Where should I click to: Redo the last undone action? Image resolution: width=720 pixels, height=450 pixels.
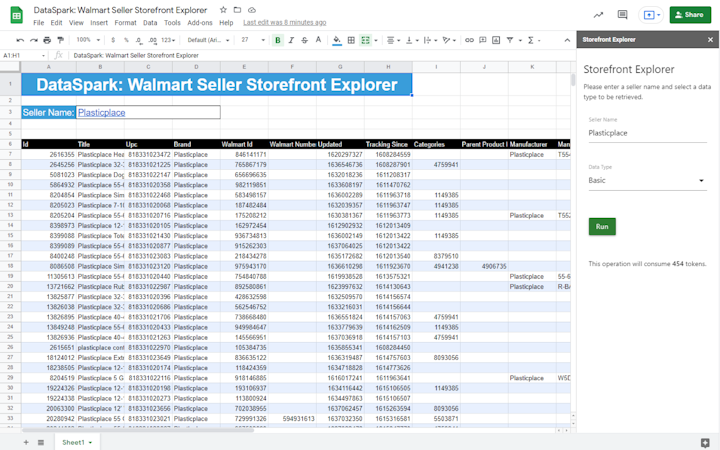tap(34, 40)
